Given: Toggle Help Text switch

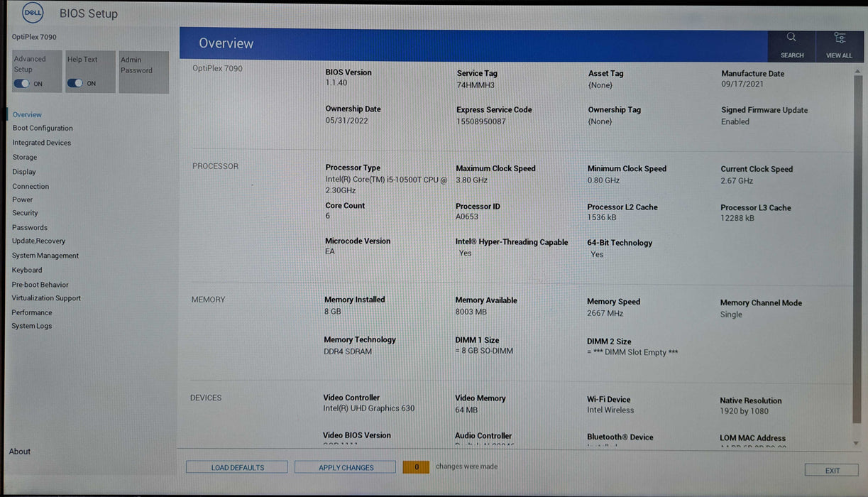Looking at the screenshot, I should click(75, 84).
